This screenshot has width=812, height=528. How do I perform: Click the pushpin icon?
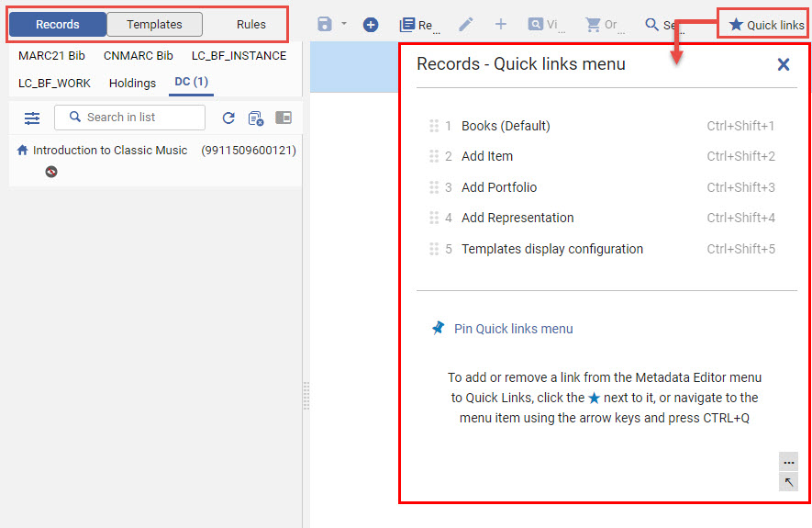(438, 328)
